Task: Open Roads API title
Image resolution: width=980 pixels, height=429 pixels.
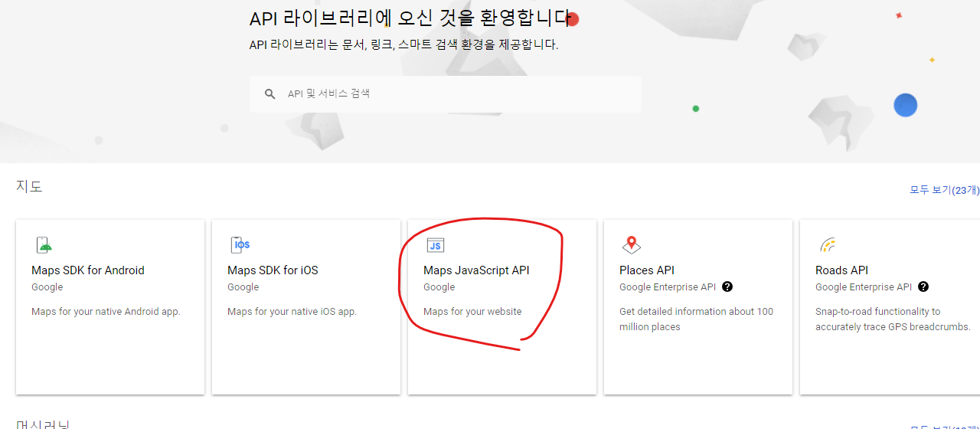Action: [x=841, y=270]
